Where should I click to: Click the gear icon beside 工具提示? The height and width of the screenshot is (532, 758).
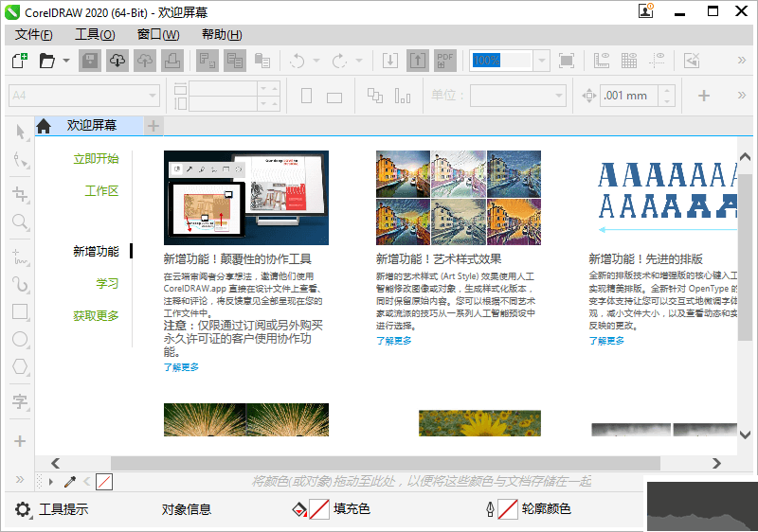pyautogui.click(x=23, y=509)
